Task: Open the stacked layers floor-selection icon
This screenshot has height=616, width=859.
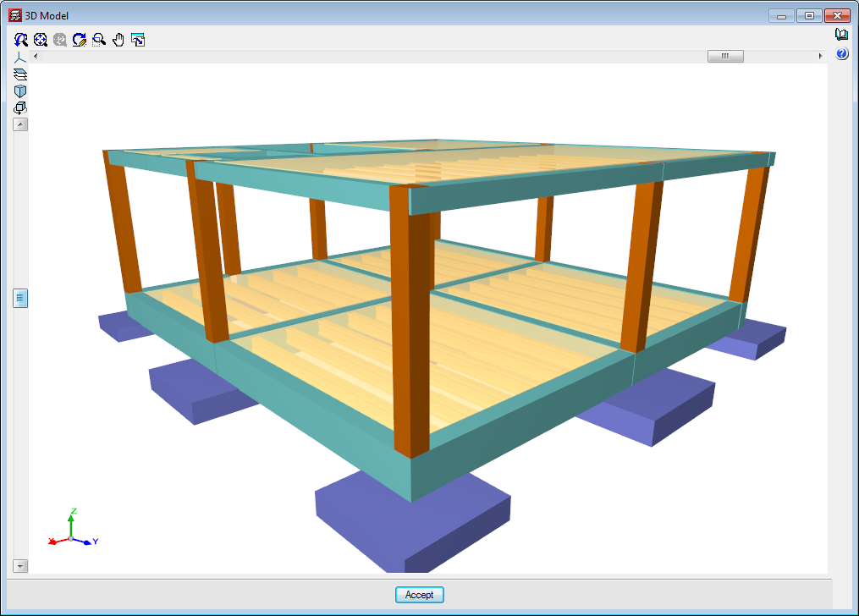Action: point(21,74)
